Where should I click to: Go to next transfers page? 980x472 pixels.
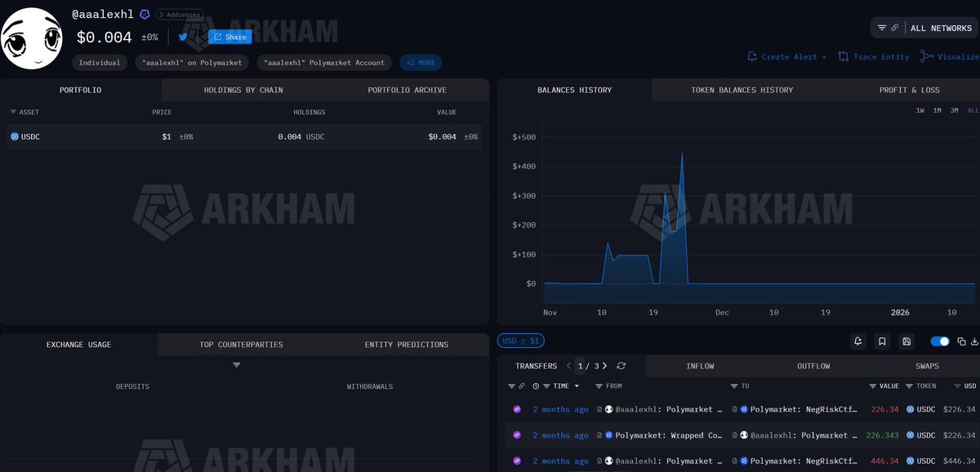coord(605,366)
